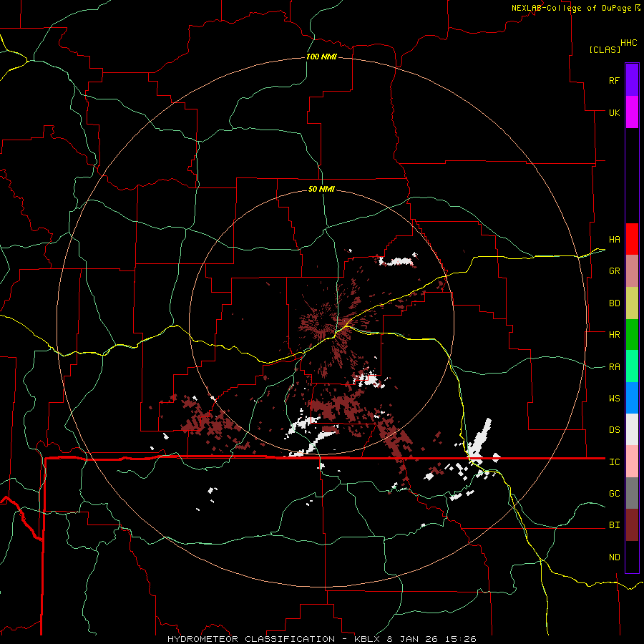Click the "IC" legend label
Viewport: 644px width, 644px height.
614,462
